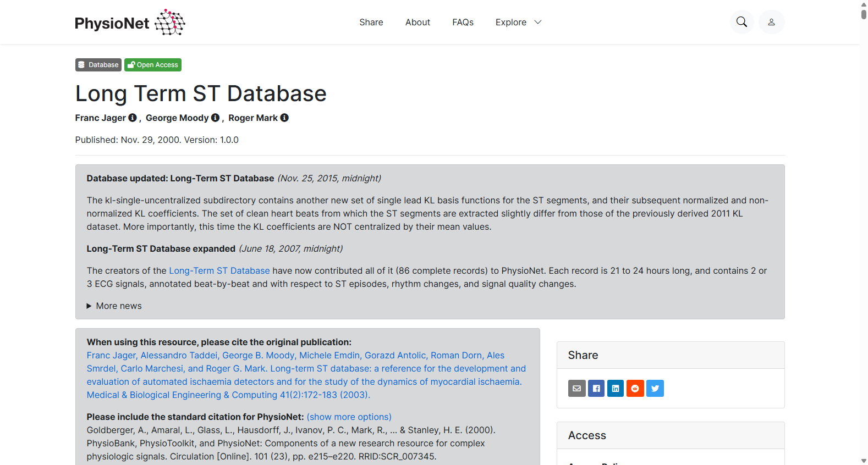Show info for author Franc Jager

click(133, 118)
